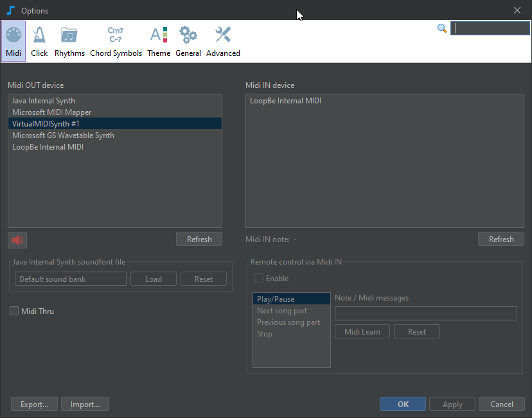The width and height of the screenshot is (532, 418).
Task: Select Microsoft MIDI Mapper output device
Action: click(x=115, y=112)
